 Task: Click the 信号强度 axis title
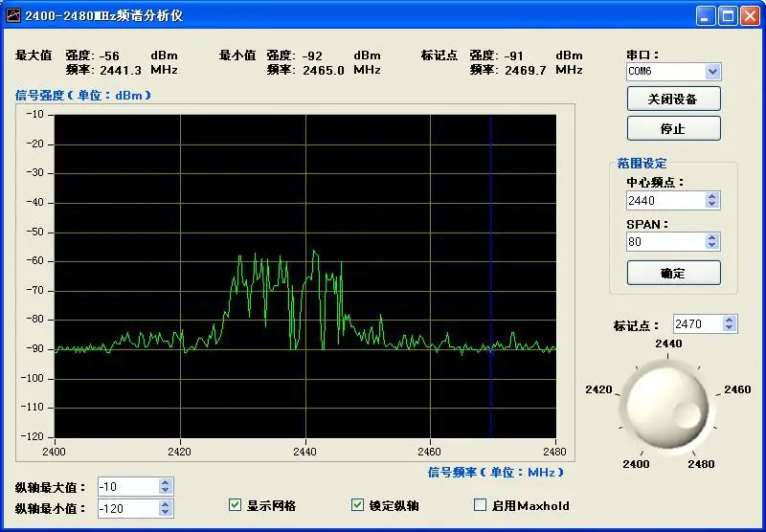pyautogui.click(x=83, y=95)
